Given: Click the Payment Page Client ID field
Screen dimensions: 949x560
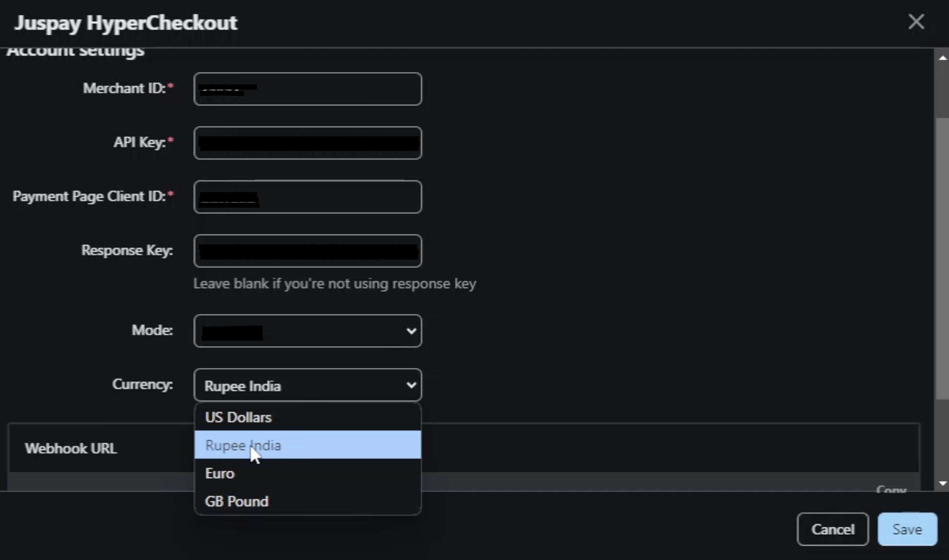Looking at the screenshot, I should point(308,197).
